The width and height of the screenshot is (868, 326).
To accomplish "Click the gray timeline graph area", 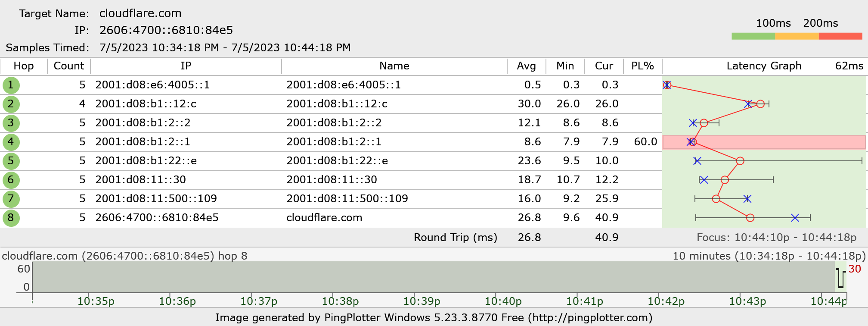I will [x=434, y=277].
